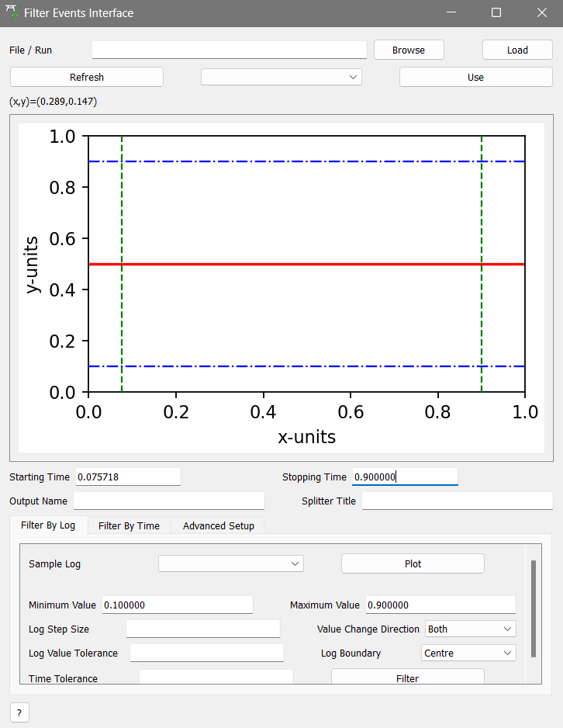The image size is (563, 728).
Task: Click the Refresh button
Action: point(87,77)
